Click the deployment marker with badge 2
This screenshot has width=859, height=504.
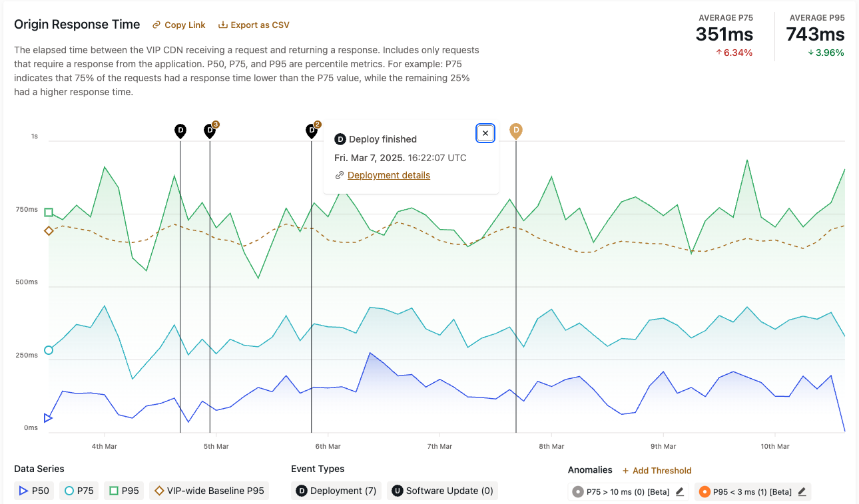311,131
